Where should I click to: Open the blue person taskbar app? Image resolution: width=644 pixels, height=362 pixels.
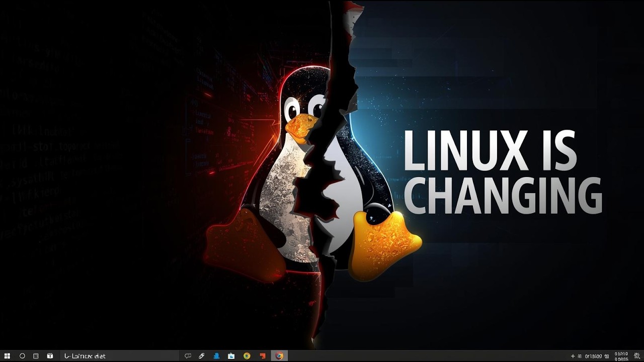pos(216,356)
